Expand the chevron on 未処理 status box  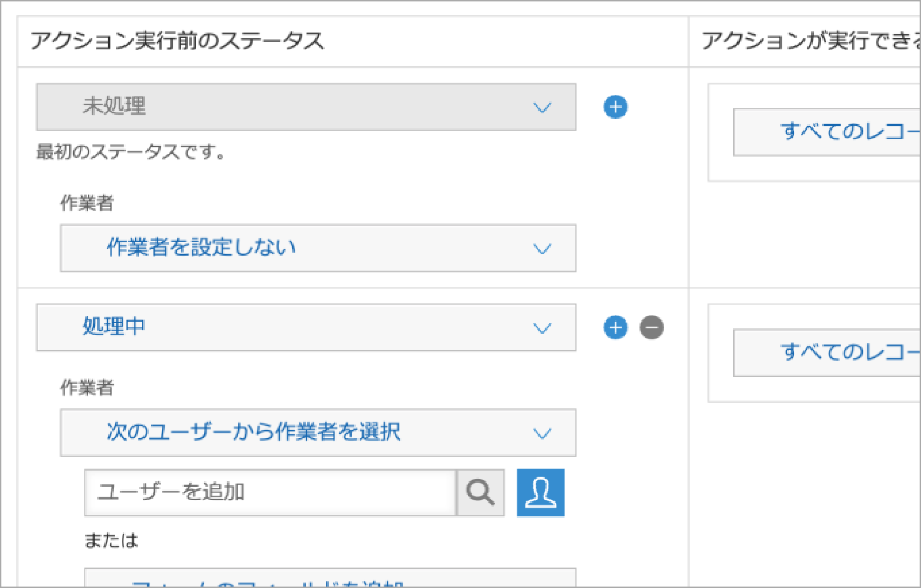coord(541,107)
